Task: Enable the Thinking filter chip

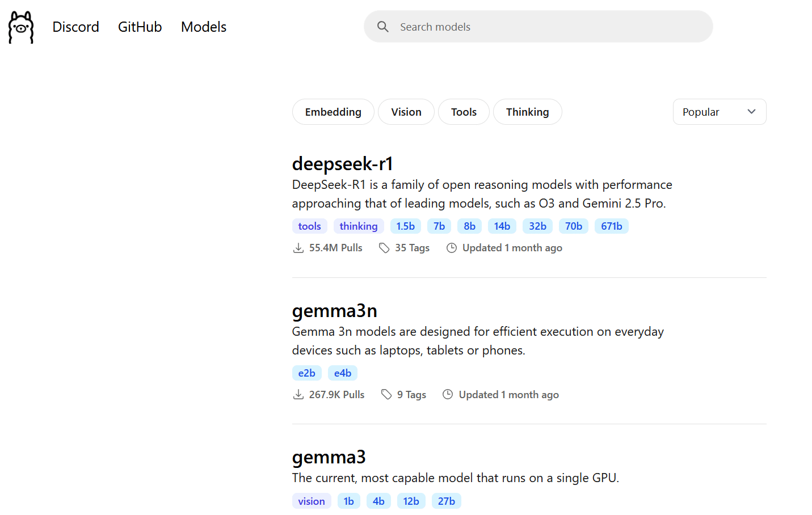Action: coord(527,112)
